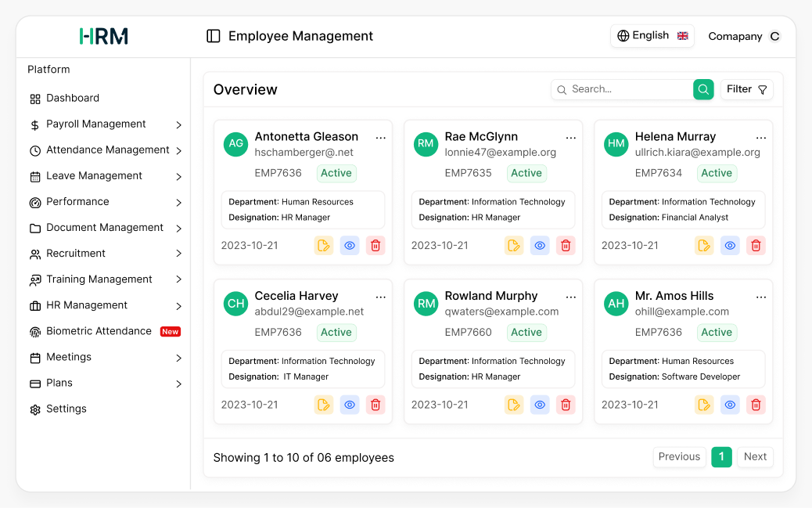This screenshot has width=812, height=508.
Task: Delete Antonetta Gleason's record
Action: [375, 245]
